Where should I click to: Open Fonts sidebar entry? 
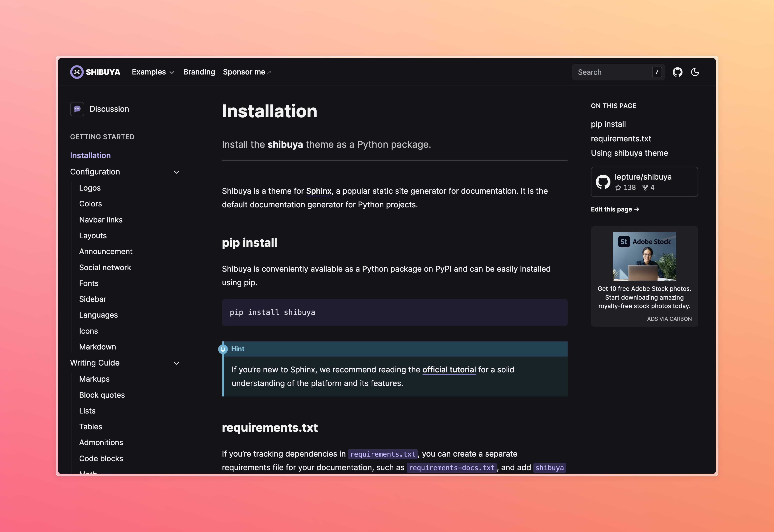(89, 283)
